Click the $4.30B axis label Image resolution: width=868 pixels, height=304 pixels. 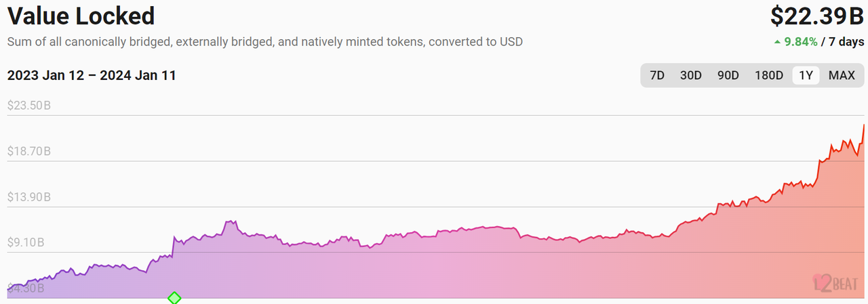[x=27, y=288]
